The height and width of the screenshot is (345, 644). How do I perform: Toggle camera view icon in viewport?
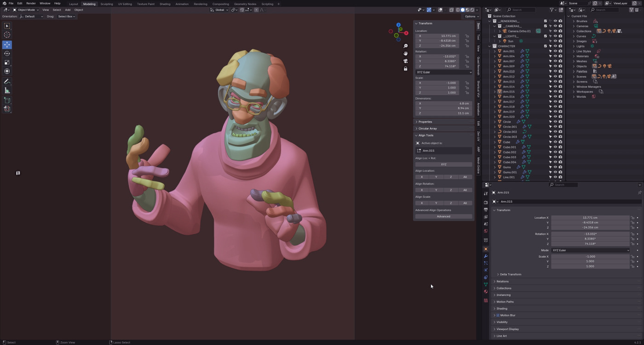point(405,61)
